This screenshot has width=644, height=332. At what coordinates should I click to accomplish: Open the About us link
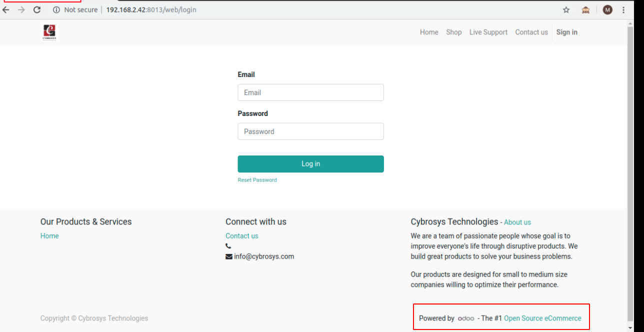click(x=517, y=222)
